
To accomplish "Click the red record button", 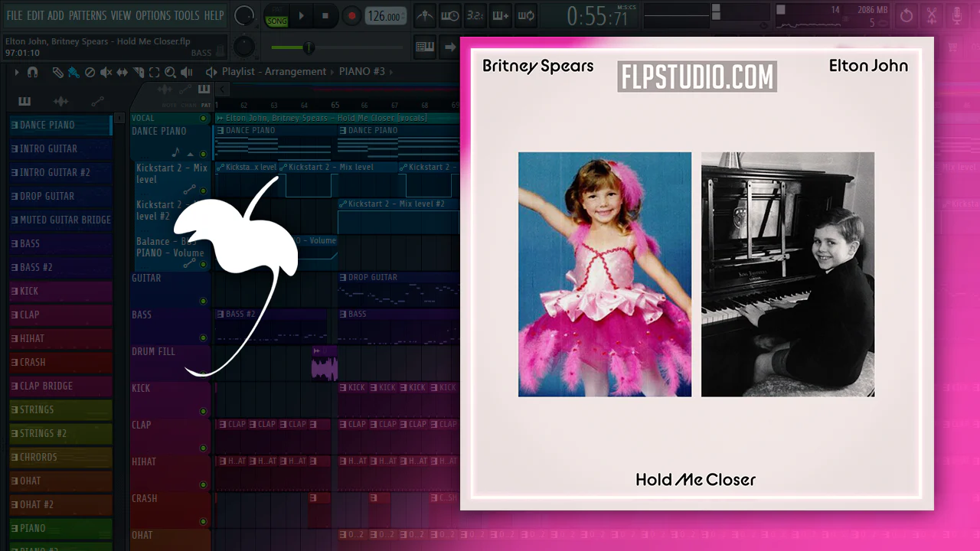I will tap(351, 16).
